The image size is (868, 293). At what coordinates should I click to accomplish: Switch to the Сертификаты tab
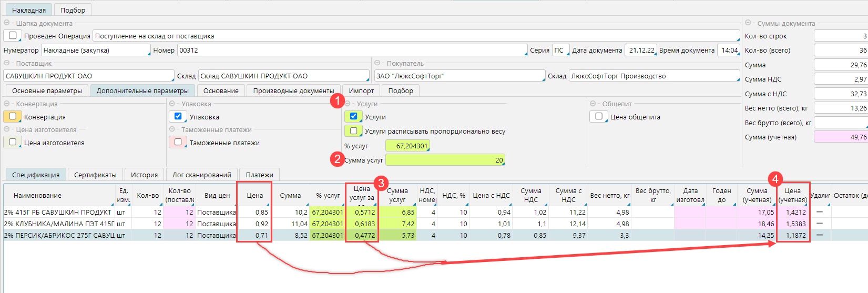point(95,175)
